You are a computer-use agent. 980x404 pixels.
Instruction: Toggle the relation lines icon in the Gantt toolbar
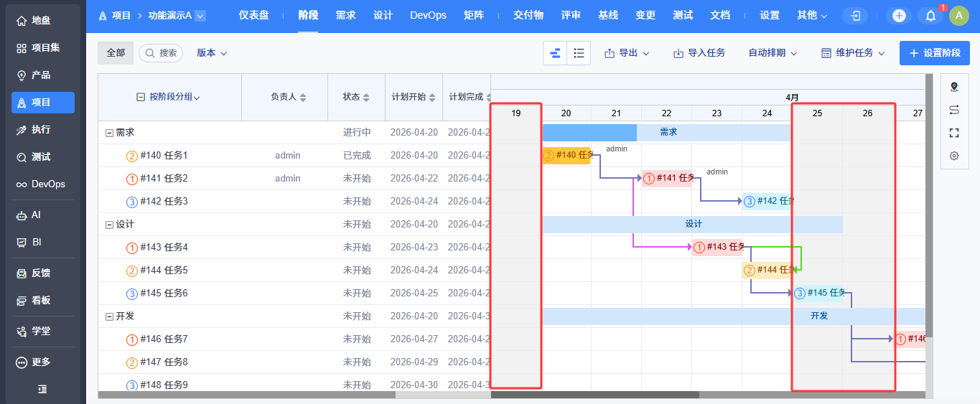[x=954, y=110]
